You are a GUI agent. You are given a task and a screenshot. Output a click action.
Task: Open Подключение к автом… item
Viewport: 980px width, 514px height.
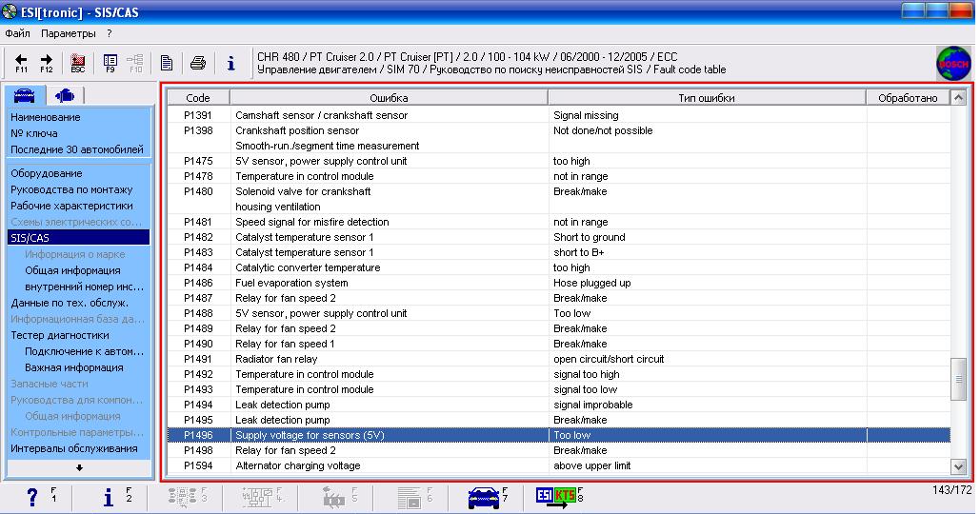pyautogui.click(x=85, y=351)
